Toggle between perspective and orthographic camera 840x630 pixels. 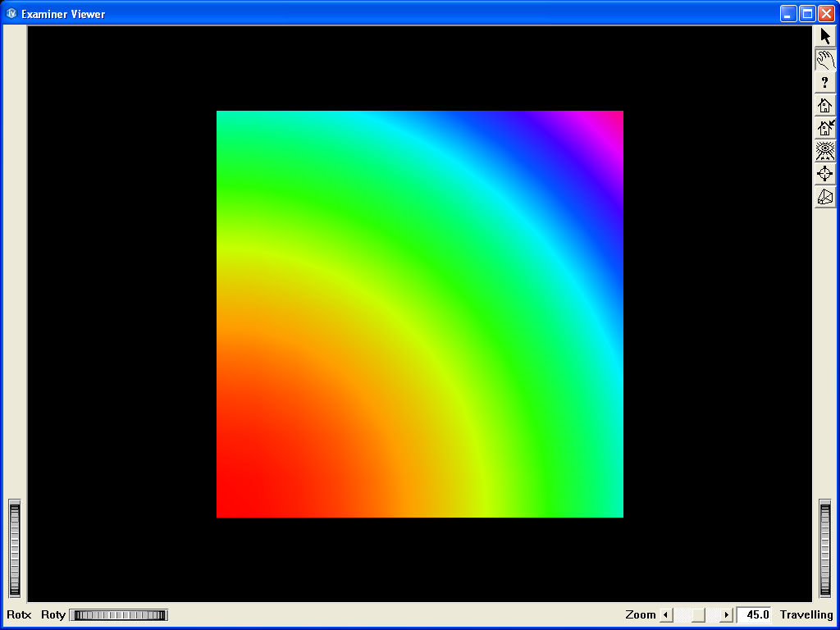[824, 196]
